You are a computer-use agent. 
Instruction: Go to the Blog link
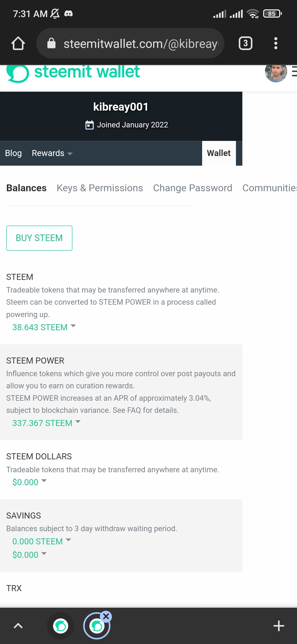13,153
